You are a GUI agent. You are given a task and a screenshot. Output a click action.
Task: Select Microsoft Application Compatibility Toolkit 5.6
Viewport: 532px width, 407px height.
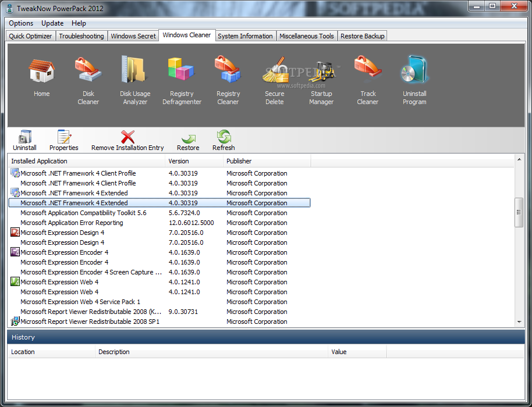(159, 213)
